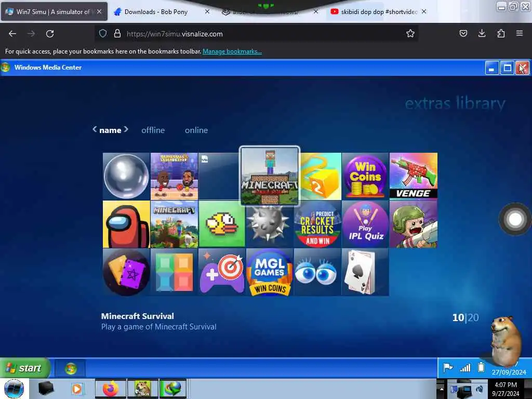
Task: Open the yellow cube number 2 game
Action: (x=321, y=176)
